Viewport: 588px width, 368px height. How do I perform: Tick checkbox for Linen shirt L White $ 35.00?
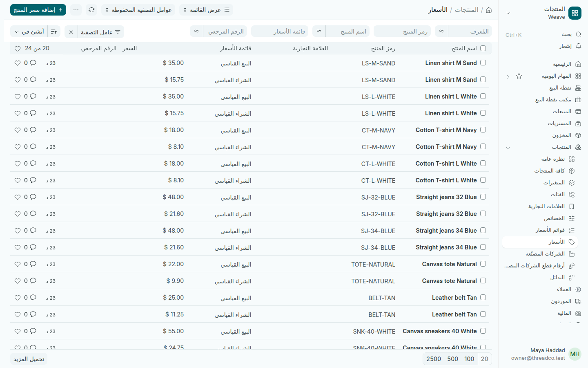pyautogui.click(x=483, y=96)
